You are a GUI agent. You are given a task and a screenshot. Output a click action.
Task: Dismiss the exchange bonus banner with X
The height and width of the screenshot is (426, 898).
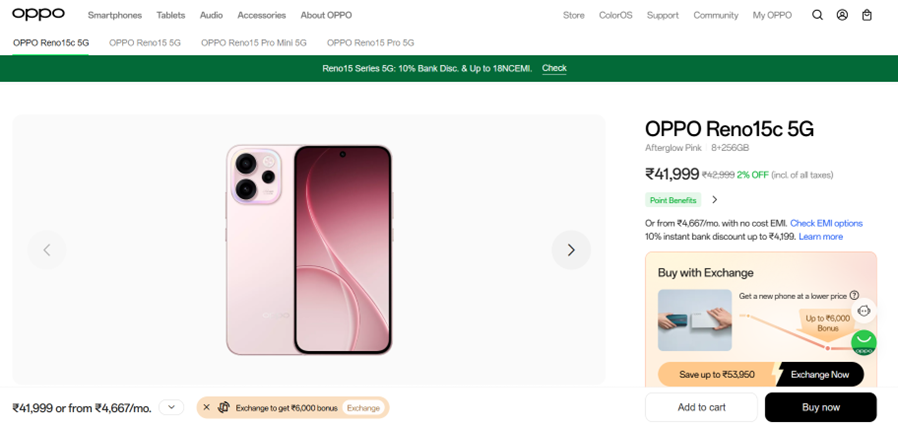click(207, 408)
